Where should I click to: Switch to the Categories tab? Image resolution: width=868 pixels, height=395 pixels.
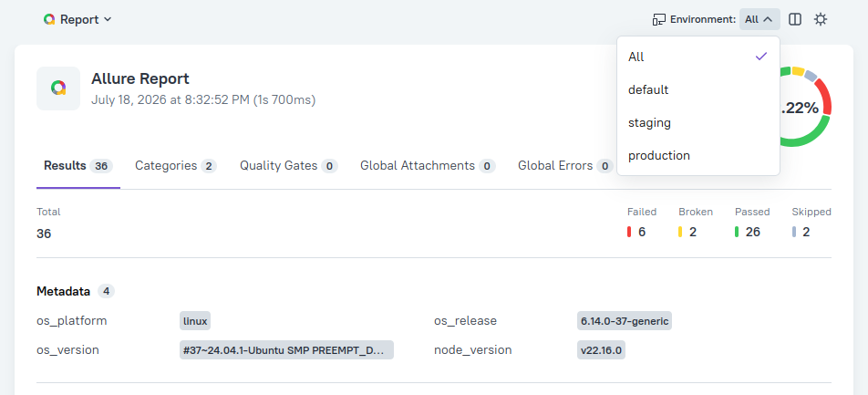pyautogui.click(x=175, y=166)
